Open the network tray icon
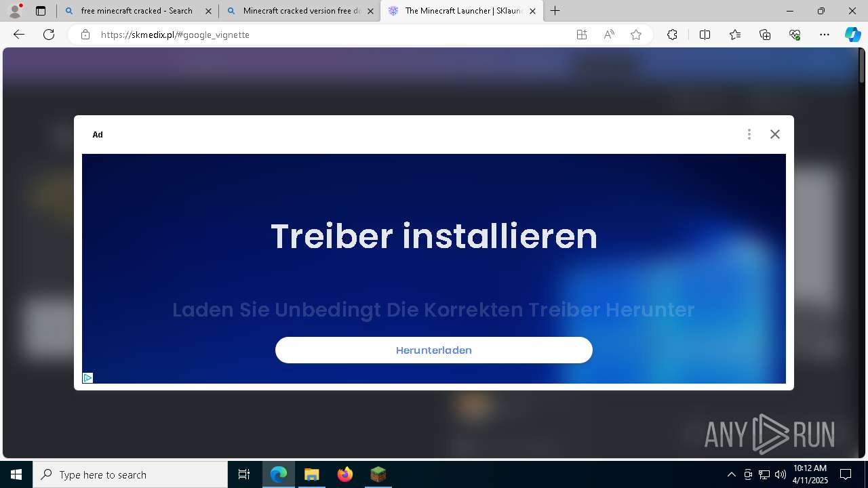This screenshot has width=868, height=488. (x=764, y=474)
